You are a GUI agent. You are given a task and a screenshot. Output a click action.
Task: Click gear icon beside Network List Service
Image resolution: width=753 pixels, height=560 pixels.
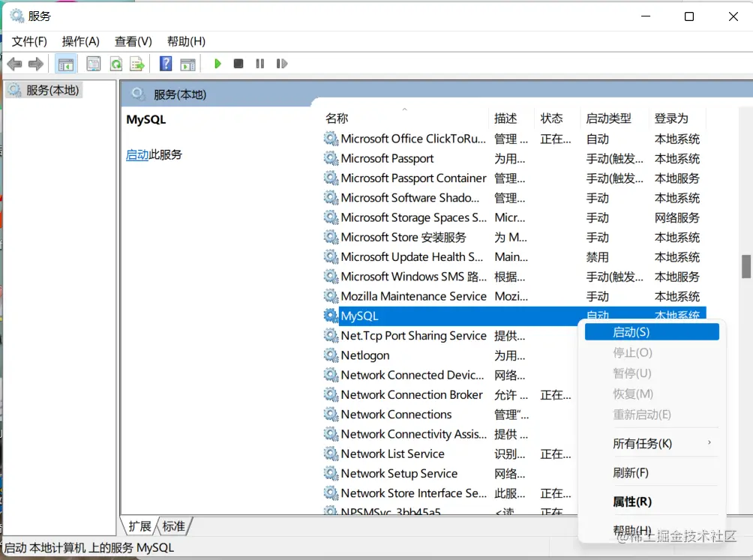click(x=331, y=454)
